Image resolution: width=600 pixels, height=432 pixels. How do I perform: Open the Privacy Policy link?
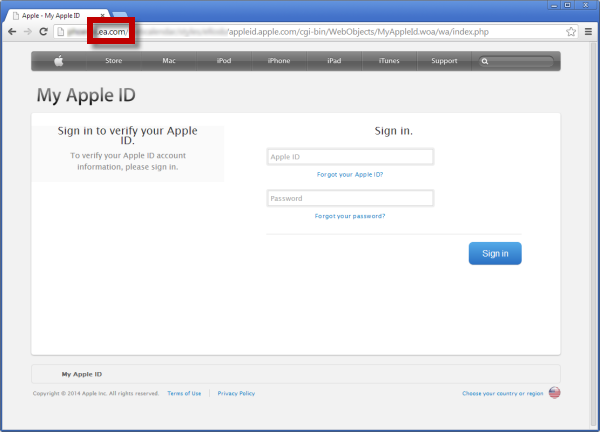pos(236,393)
